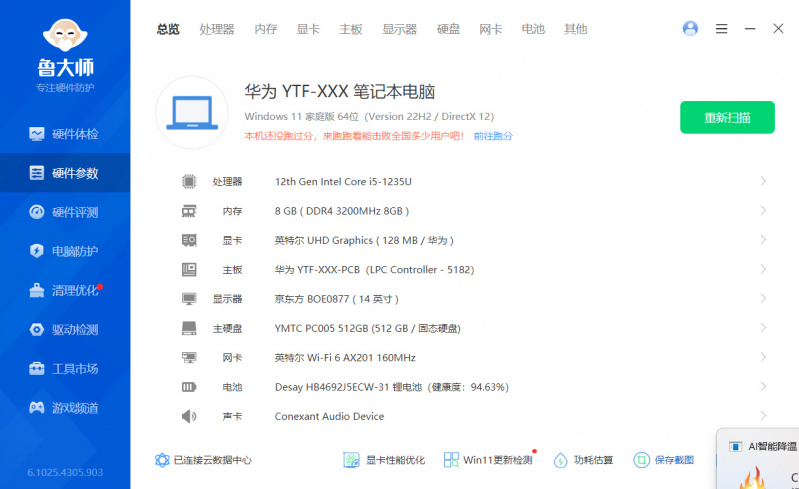The height and width of the screenshot is (489, 799).
Task: Switch to the 处理器 tab
Action: point(217,29)
